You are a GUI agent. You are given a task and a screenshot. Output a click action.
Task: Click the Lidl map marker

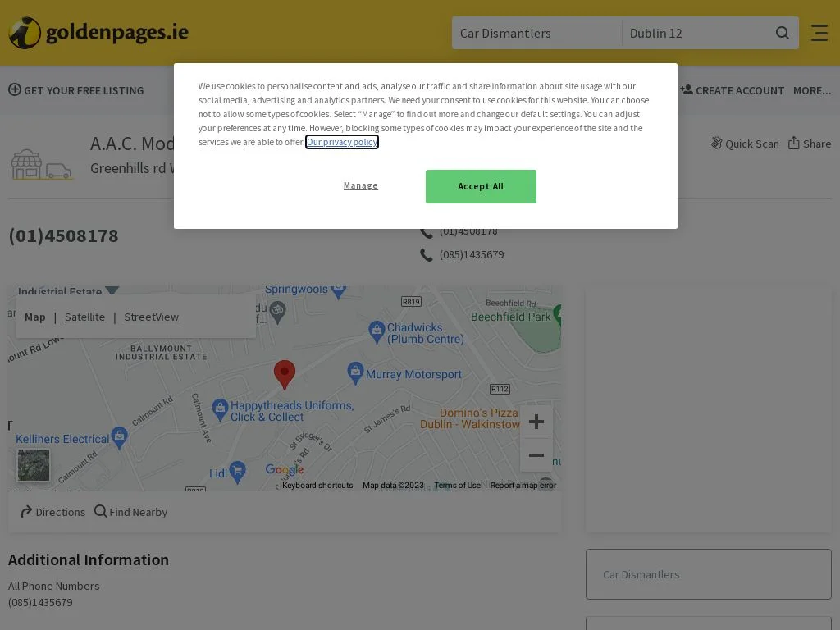[x=237, y=472]
